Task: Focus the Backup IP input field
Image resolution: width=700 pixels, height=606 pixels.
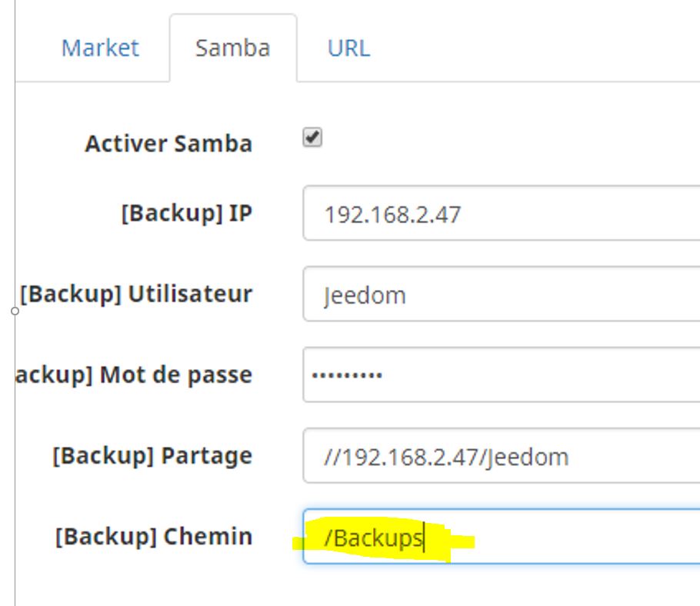Action: tap(500, 213)
